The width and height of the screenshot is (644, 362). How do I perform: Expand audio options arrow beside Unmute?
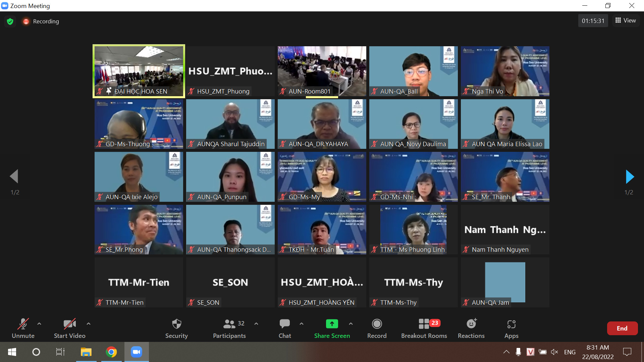pos(39,324)
